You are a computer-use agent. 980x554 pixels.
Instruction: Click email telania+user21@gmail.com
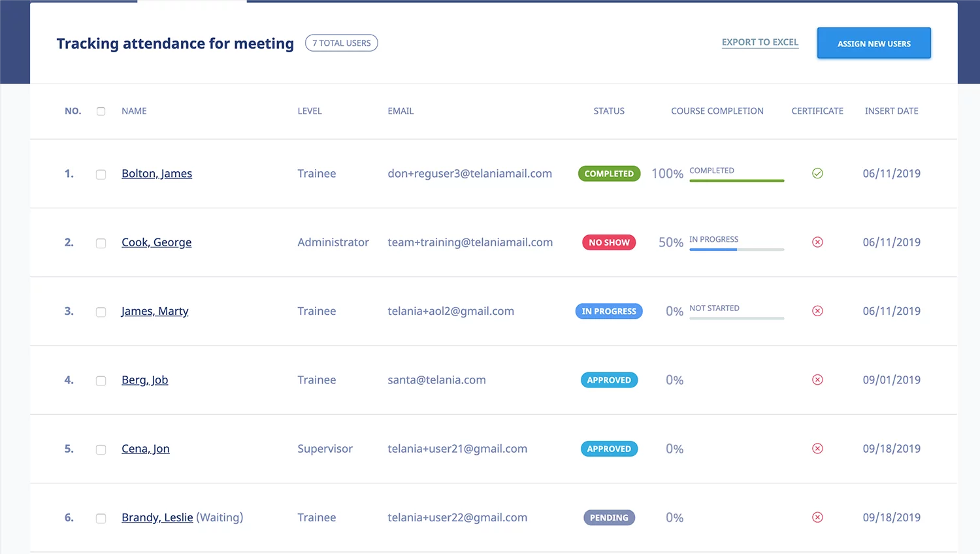point(457,449)
